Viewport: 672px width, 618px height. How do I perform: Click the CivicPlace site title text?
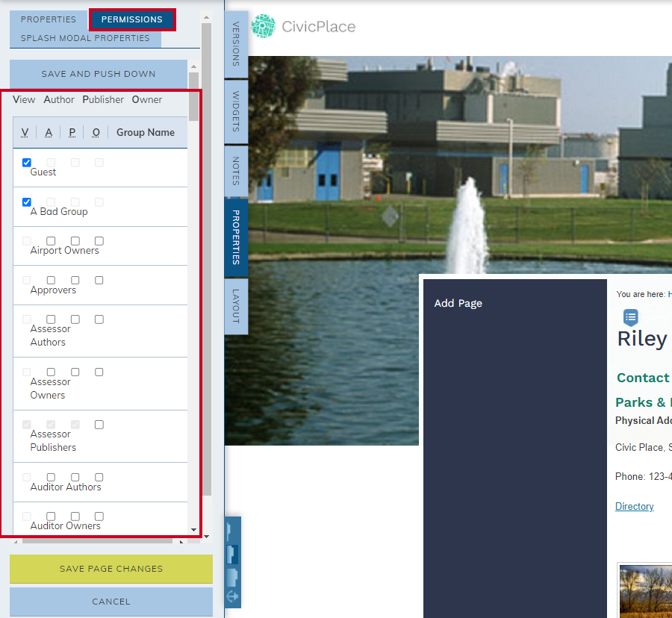[x=318, y=27]
